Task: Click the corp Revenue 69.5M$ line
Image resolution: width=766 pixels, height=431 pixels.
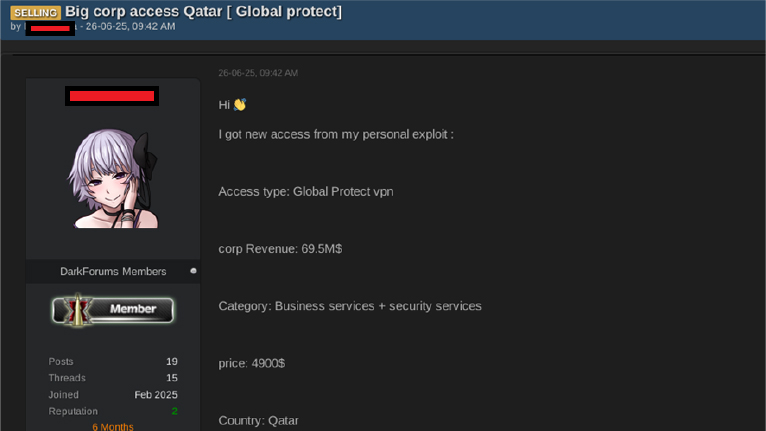Action: pos(280,249)
